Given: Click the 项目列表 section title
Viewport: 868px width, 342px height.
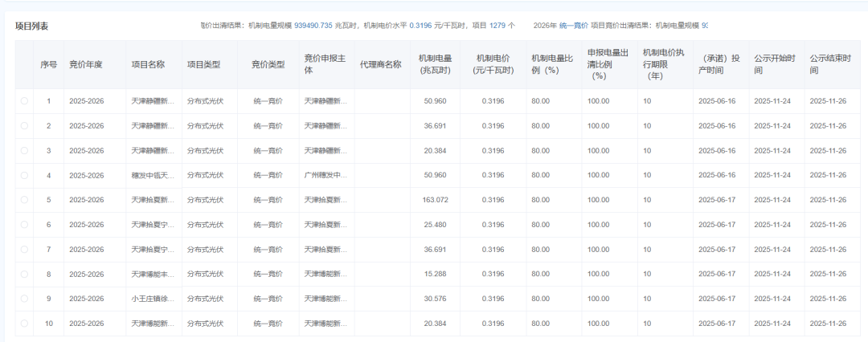Looking at the screenshot, I should pyautogui.click(x=32, y=26).
